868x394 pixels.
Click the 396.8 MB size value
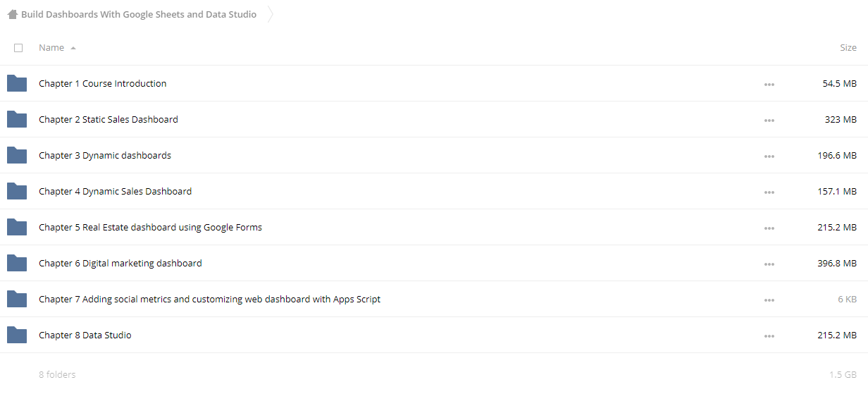click(837, 263)
